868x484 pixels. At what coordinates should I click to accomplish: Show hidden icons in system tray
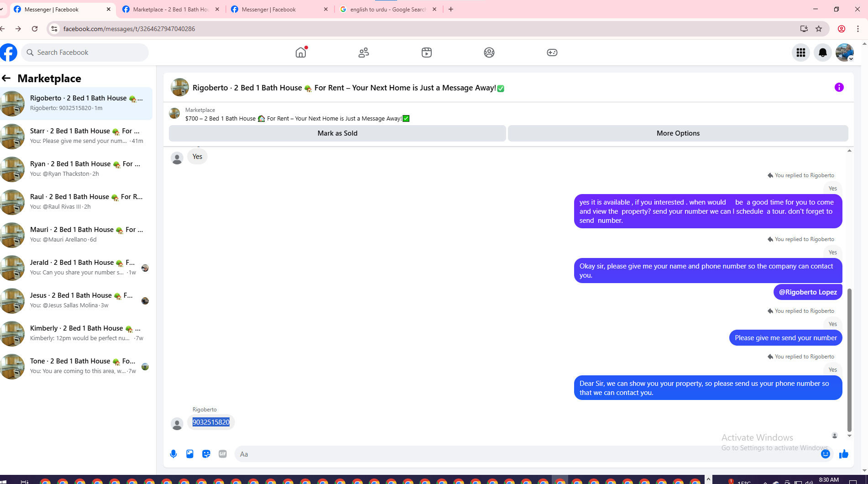(708, 479)
